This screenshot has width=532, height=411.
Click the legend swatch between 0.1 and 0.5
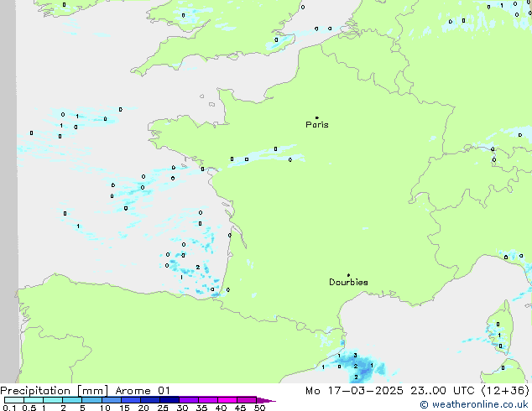coord(14,400)
